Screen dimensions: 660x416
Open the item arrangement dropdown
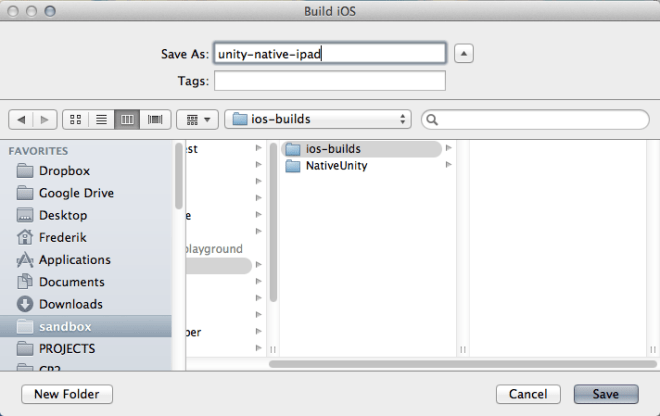(x=197, y=120)
